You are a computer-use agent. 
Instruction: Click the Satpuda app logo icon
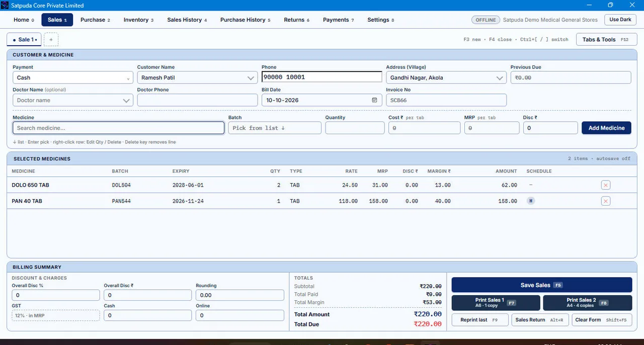[x=5, y=5]
